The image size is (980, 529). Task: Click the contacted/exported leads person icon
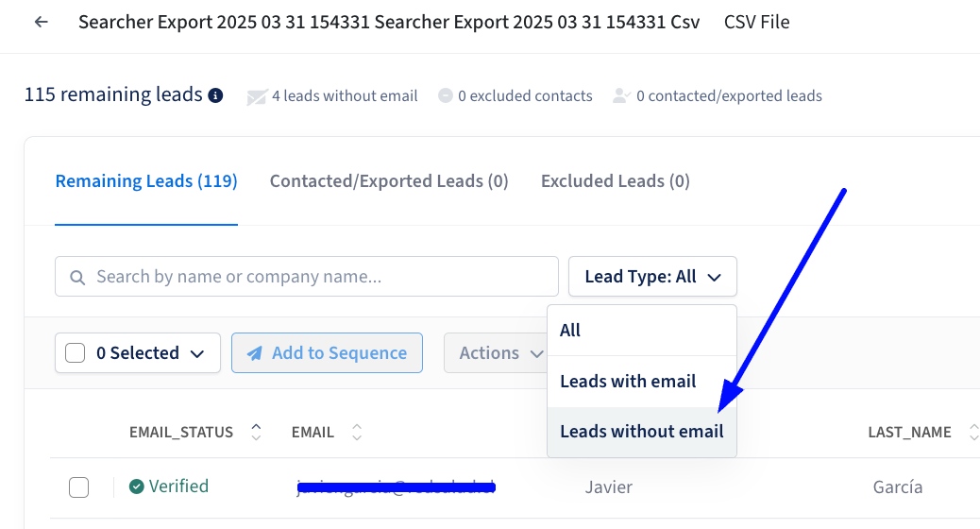pos(621,95)
